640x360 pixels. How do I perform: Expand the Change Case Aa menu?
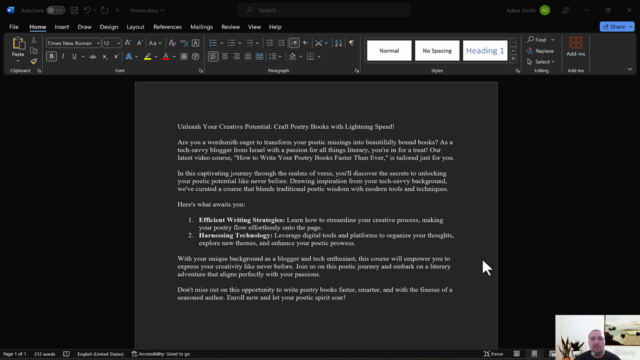155,43
